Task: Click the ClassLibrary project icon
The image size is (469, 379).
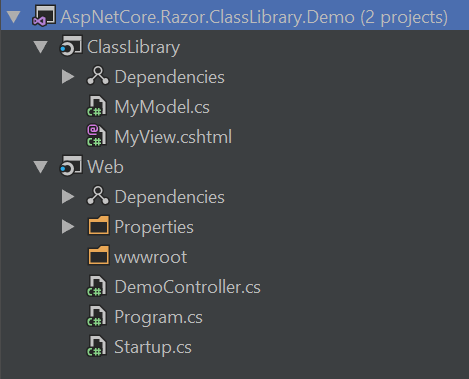Action: pyautogui.click(x=71, y=46)
